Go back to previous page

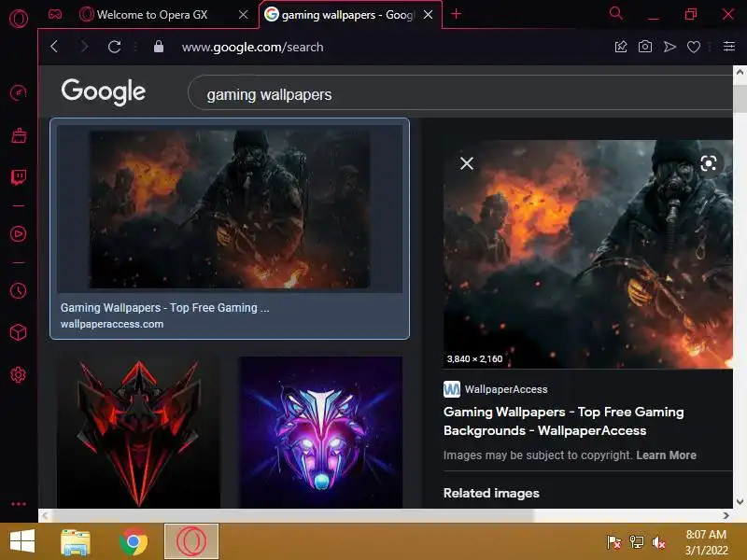click(x=54, y=47)
